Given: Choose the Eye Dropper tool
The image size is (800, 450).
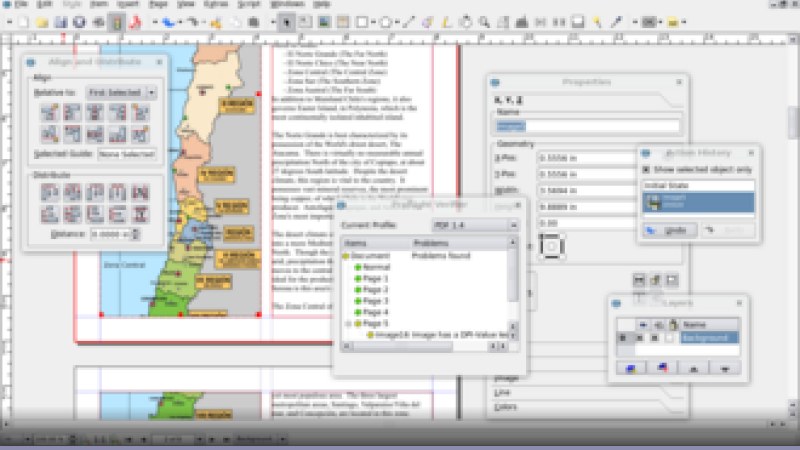Looking at the screenshot, I should click(616, 22).
